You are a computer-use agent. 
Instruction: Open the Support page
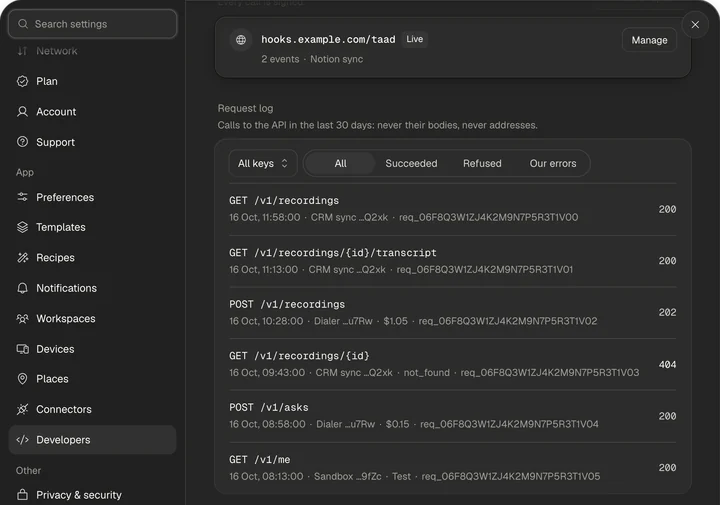coord(92,142)
